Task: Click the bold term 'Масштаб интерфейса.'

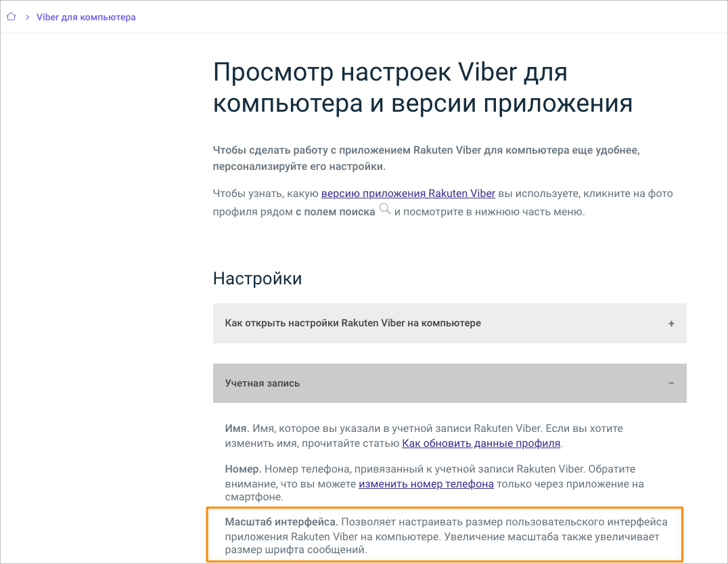Action: click(x=281, y=522)
